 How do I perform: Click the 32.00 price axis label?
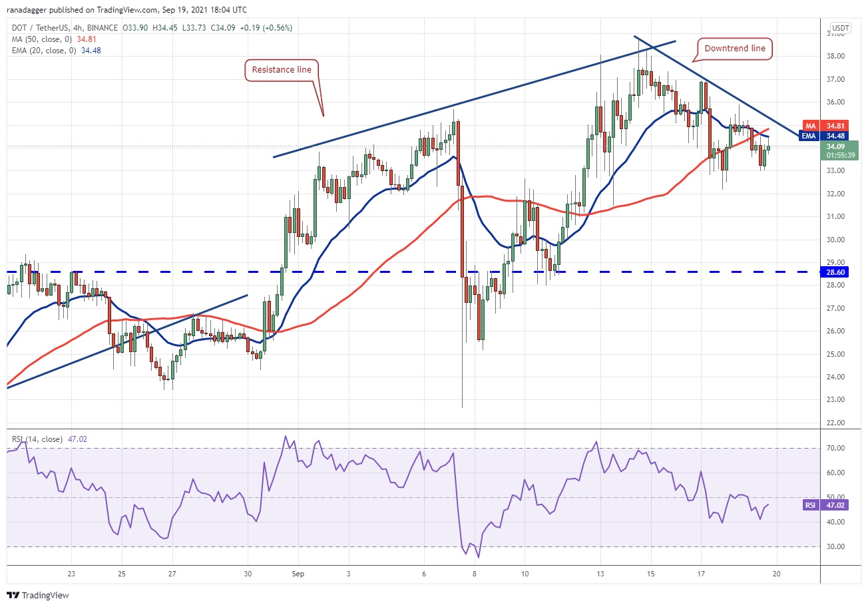[837, 194]
